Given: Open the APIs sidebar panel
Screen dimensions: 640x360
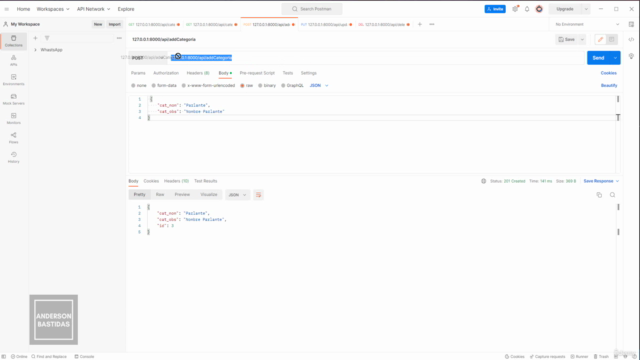Looking at the screenshot, I should pyautogui.click(x=13, y=60).
